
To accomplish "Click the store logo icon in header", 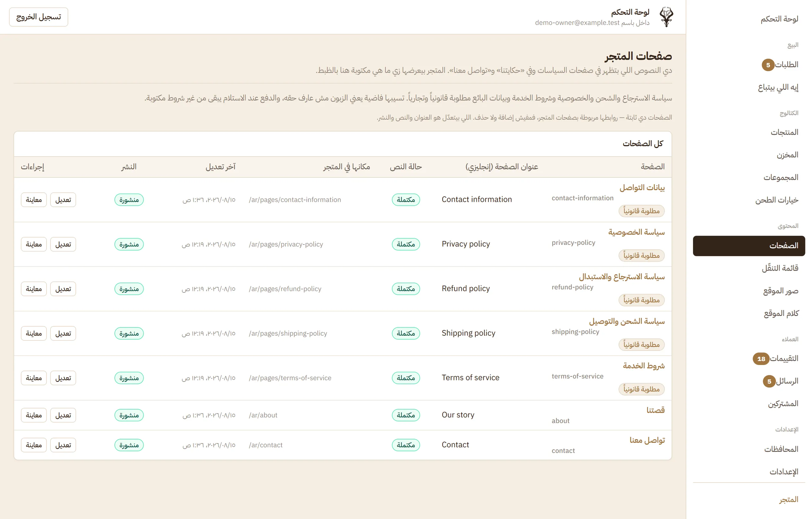I will tap(666, 17).
